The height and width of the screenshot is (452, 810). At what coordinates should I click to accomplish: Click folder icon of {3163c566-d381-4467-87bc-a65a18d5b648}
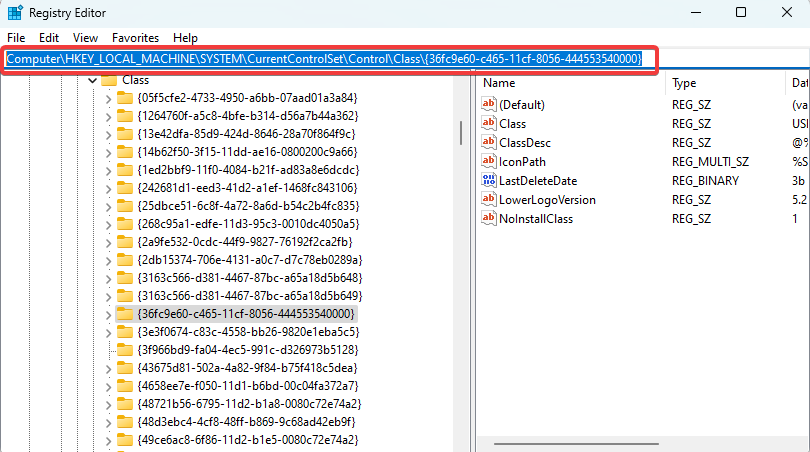tap(124, 278)
